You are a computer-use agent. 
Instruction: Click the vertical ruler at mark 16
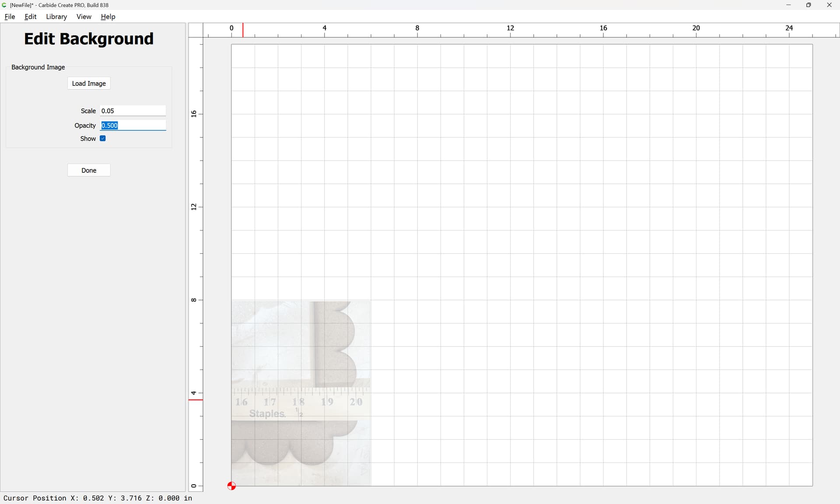(x=195, y=114)
